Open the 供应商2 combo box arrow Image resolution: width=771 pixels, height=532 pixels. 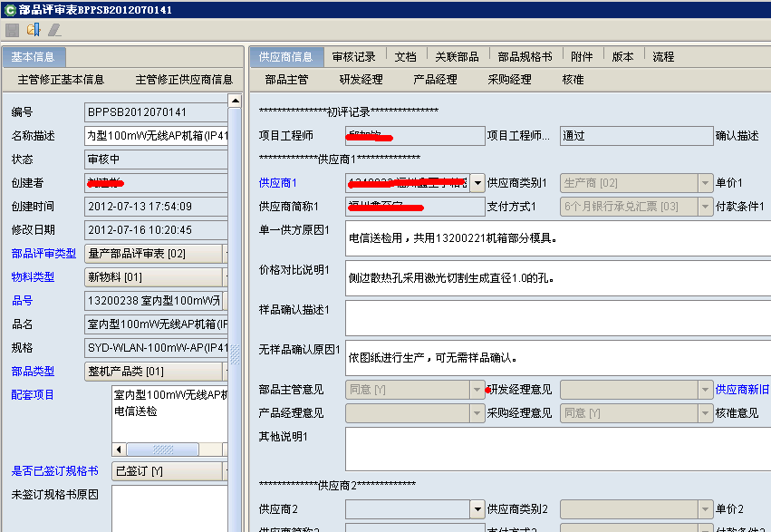pyautogui.click(x=477, y=509)
